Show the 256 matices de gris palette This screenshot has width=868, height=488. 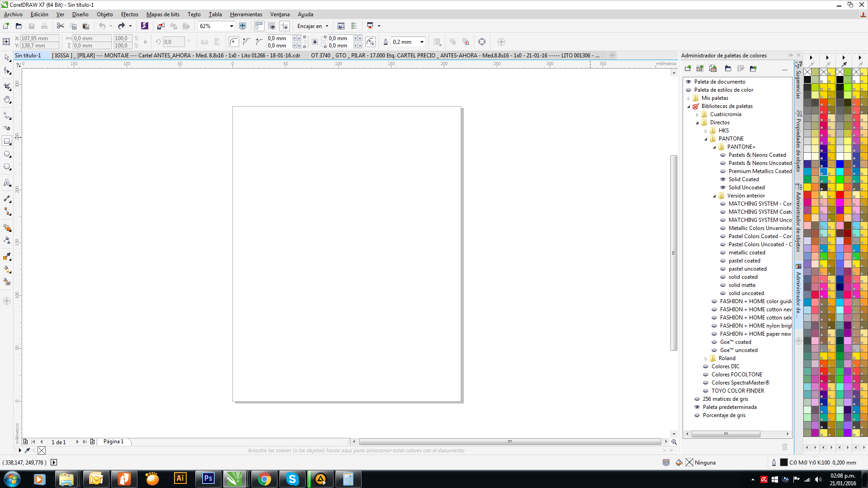coord(697,399)
